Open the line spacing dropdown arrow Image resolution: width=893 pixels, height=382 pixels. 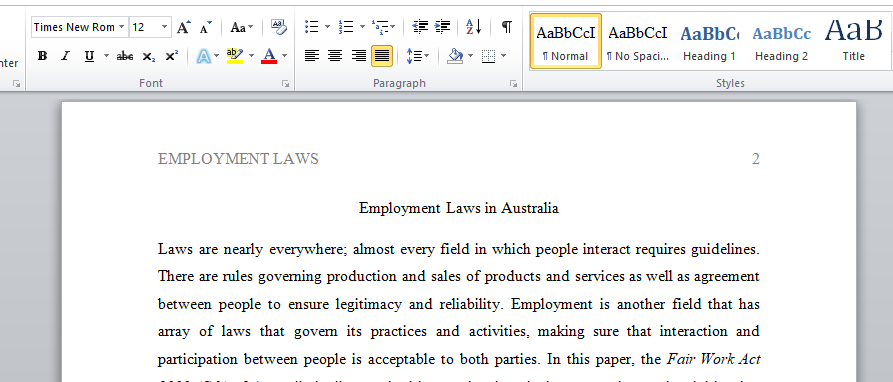(x=427, y=56)
